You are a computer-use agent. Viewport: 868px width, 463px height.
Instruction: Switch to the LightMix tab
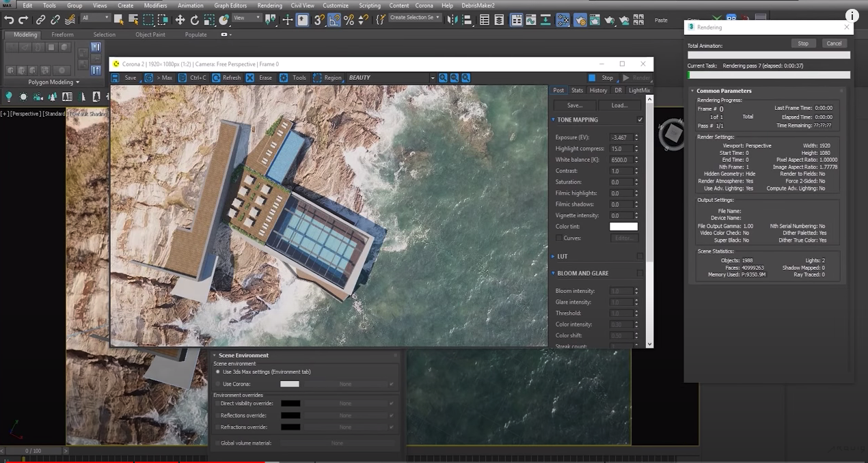[640, 90]
